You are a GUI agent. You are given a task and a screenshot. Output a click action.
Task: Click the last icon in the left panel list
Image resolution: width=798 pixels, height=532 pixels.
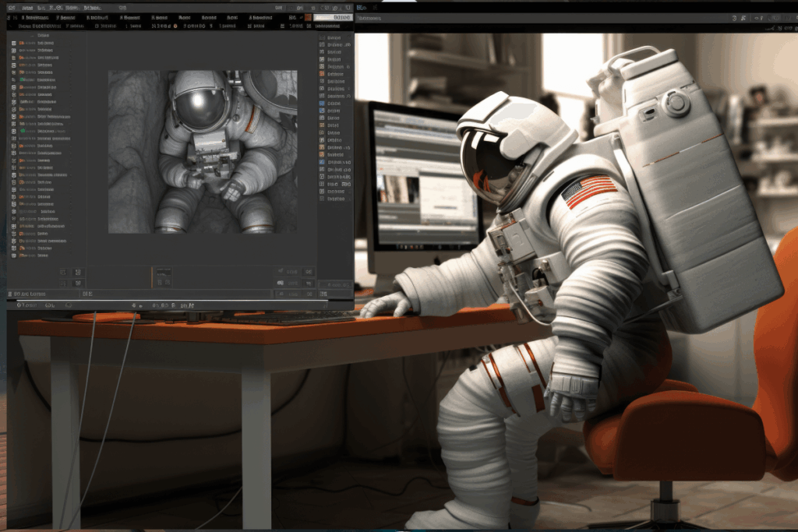tap(14, 255)
